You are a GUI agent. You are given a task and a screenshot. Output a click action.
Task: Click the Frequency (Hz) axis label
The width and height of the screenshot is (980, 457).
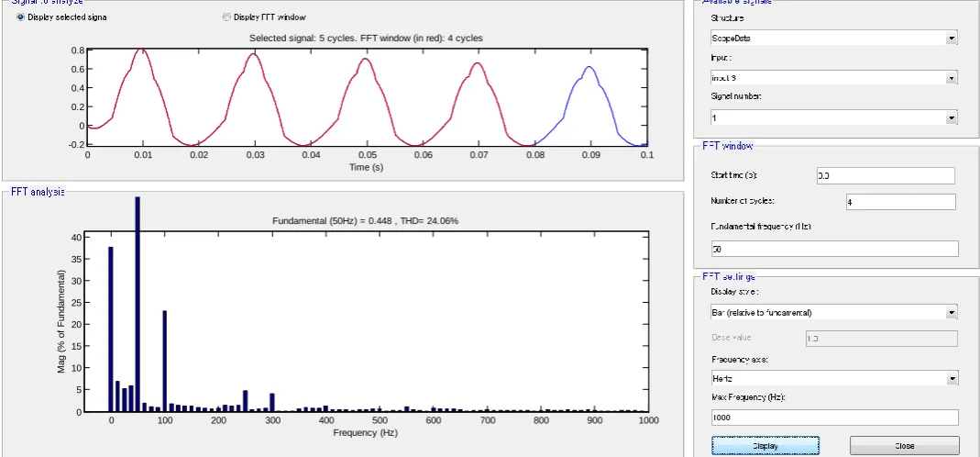(x=366, y=432)
